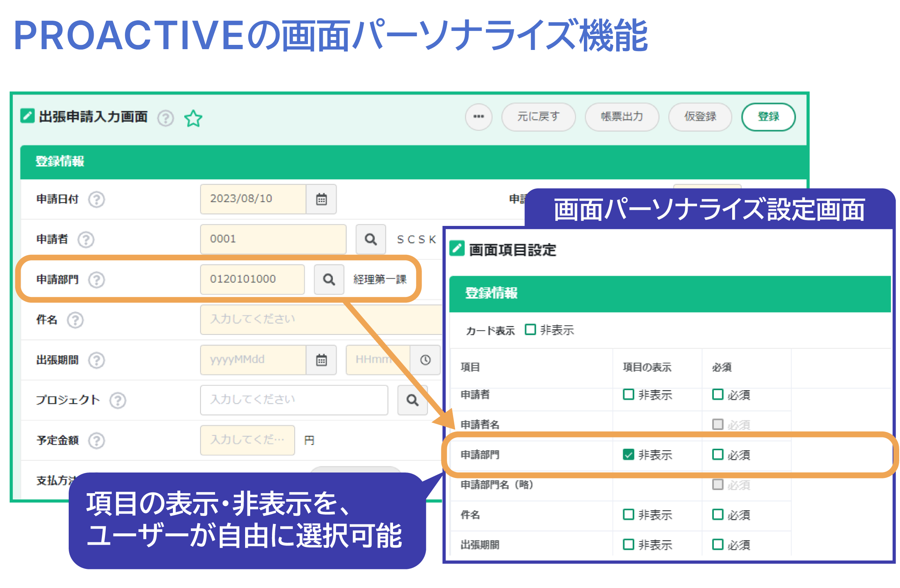The image size is (900, 588).
Task: Click the 仮登録 button
Action: pos(700,117)
